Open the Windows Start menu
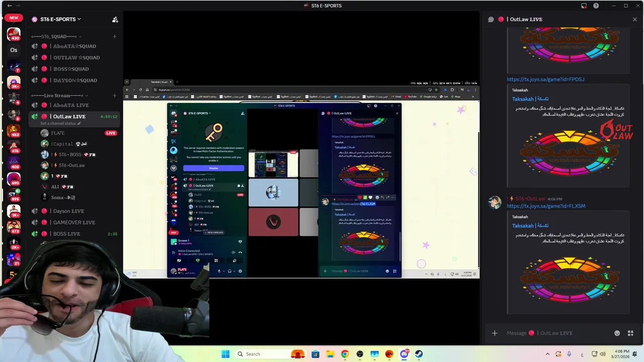Image resolution: width=644 pixels, height=362 pixels. tap(225, 354)
